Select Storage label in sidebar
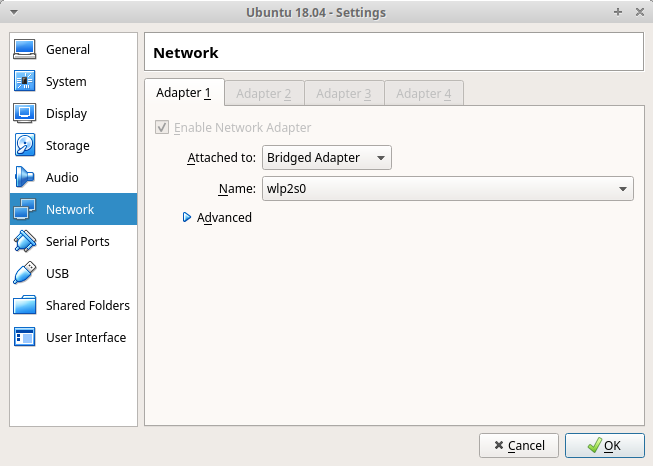The image size is (653, 466). pos(68,146)
